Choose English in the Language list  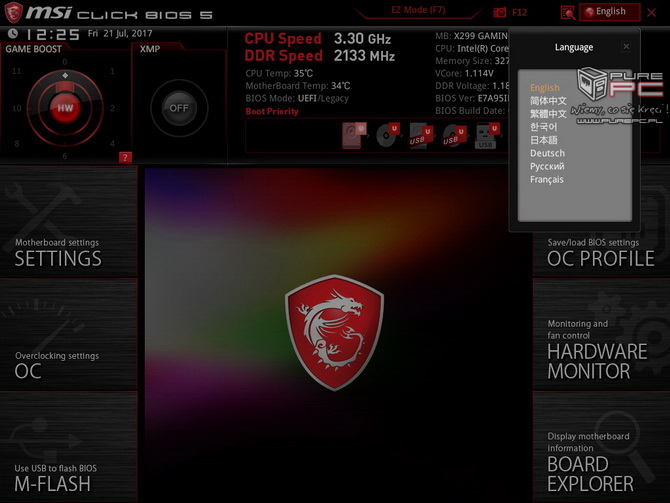coord(544,88)
